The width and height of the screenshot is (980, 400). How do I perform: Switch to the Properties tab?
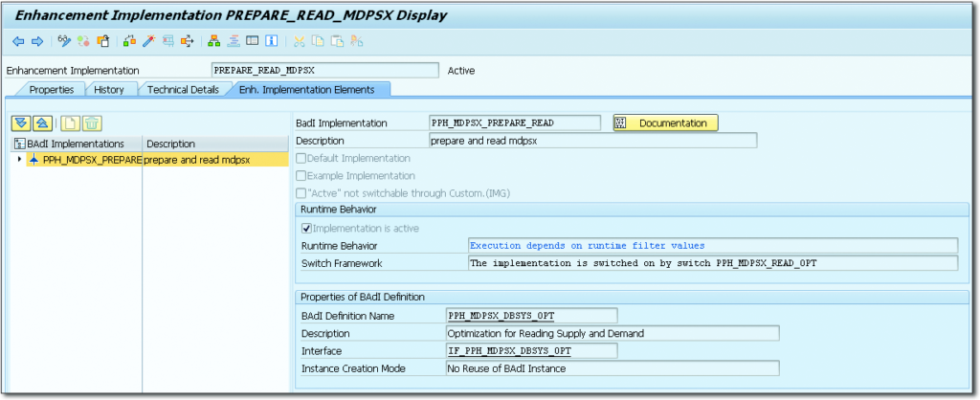(x=52, y=89)
